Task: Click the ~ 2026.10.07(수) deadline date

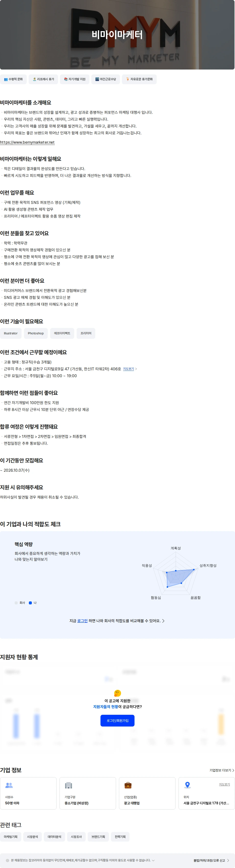Action: click(15, 470)
